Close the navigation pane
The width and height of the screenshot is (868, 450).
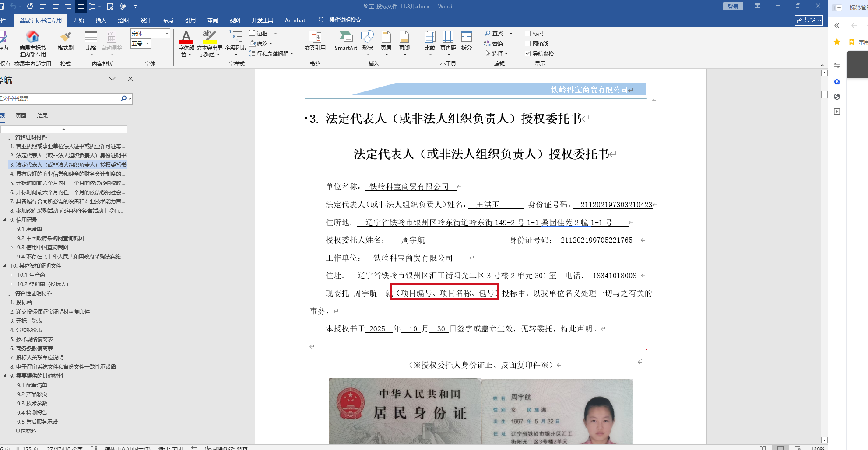coord(130,79)
